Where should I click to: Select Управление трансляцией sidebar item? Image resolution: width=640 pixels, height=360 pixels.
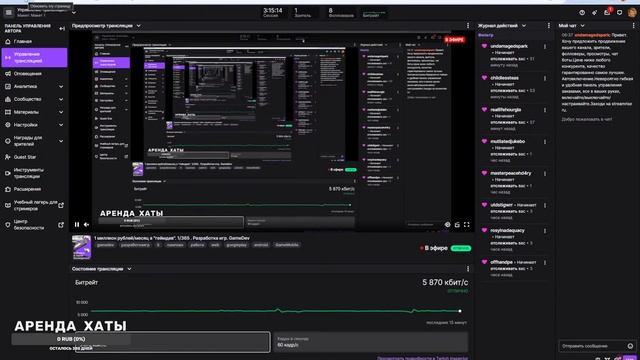(x=34, y=58)
